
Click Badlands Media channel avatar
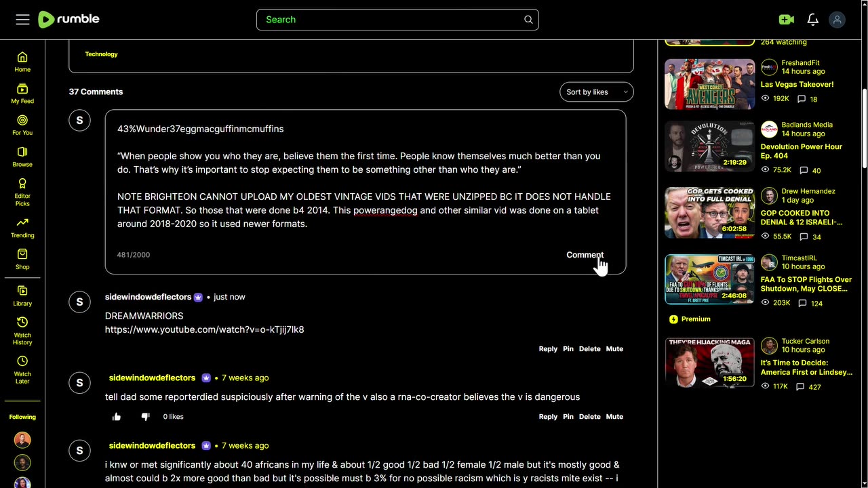click(769, 129)
